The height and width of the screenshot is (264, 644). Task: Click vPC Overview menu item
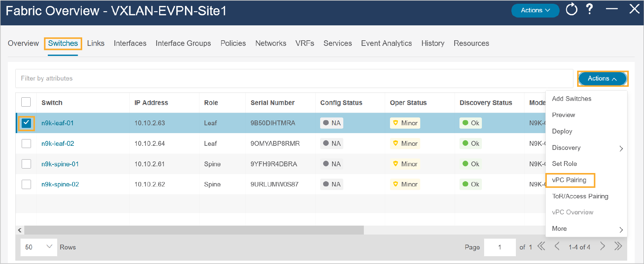pos(572,212)
